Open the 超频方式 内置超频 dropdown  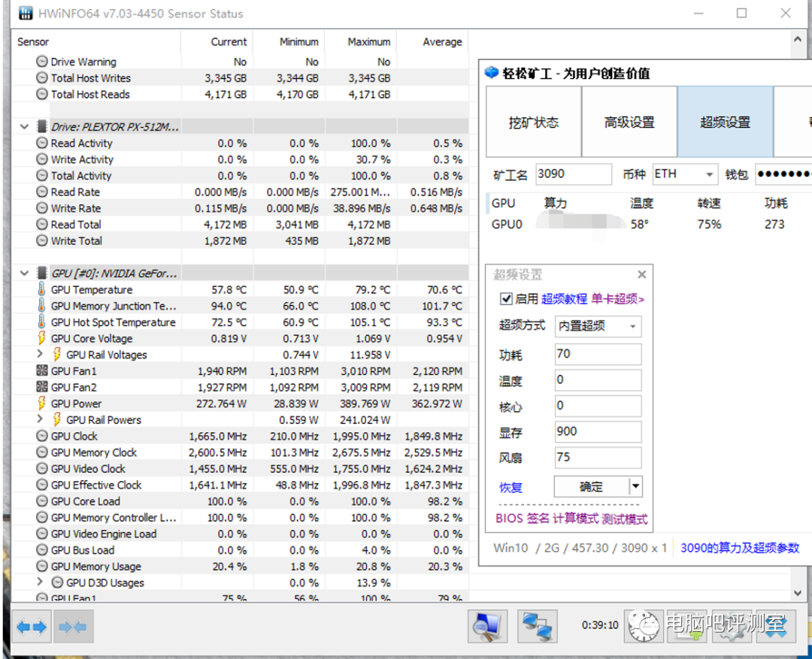point(633,326)
